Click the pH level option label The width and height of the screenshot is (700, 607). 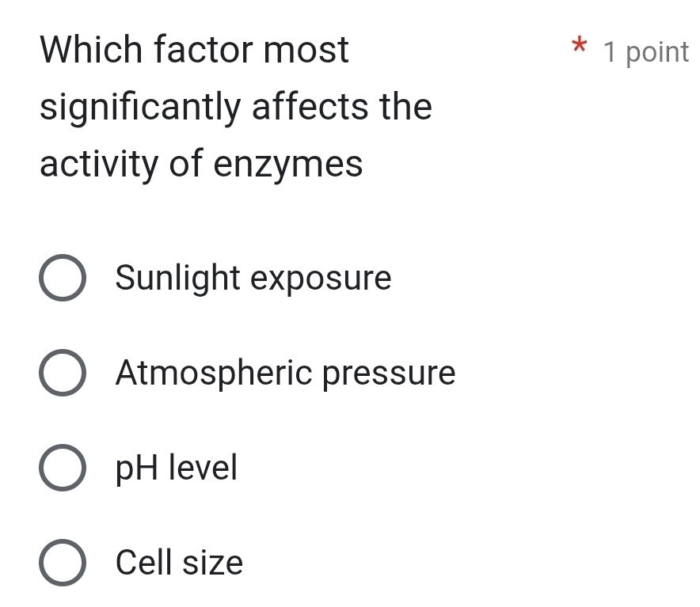coord(176,468)
